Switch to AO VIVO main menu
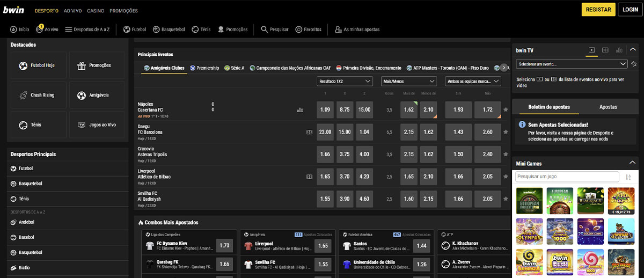Screen dimensions: 644x278 (73, 11)
